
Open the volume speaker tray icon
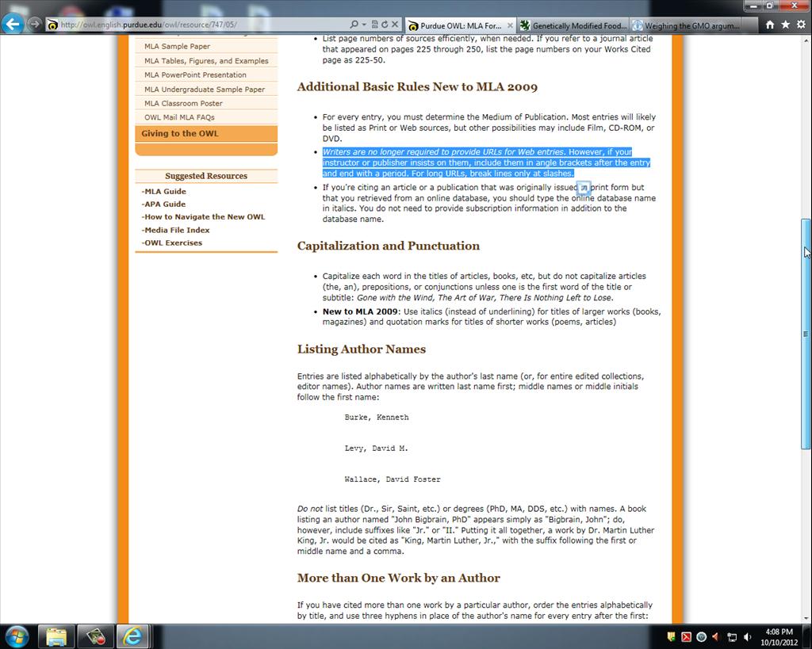pyautogui.click(x=747, y=637)
